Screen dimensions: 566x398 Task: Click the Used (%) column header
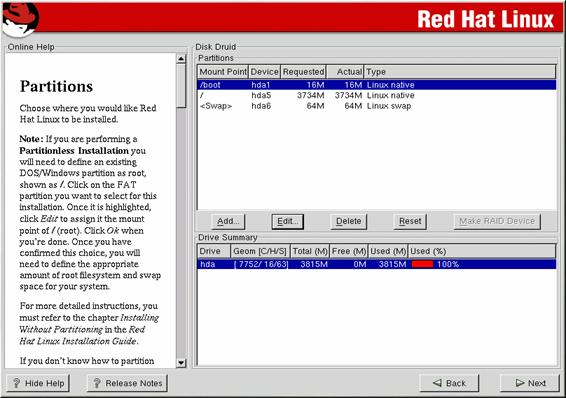(x=482, y=251)
